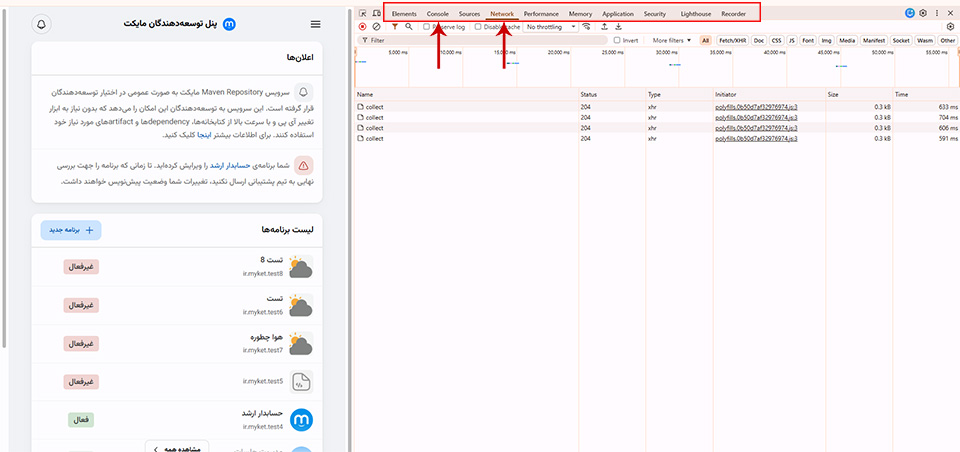The width and height of the screenshot is (960, 452).
Task: Toggle the Other type filter
Action: (x=948, y=40)
